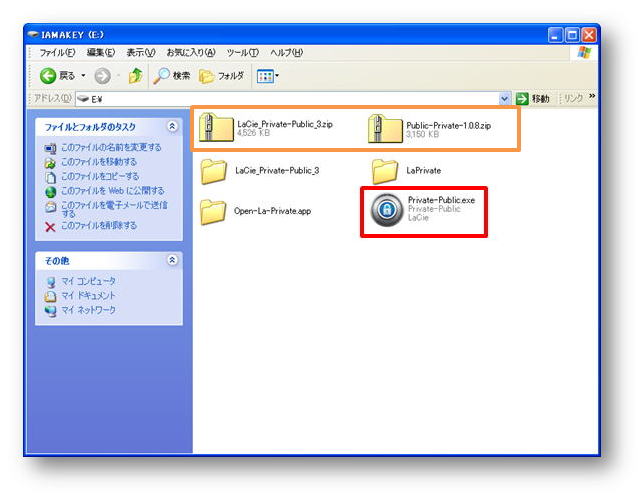Open My Documents (マイ ドキュメント) link
Image resolution: width=644 pixels, height=500 pixels.
[88, 295]
